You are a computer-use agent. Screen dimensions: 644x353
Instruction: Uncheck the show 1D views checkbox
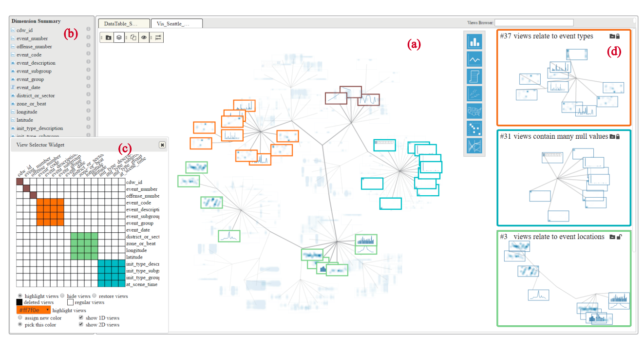click(81, 318)
